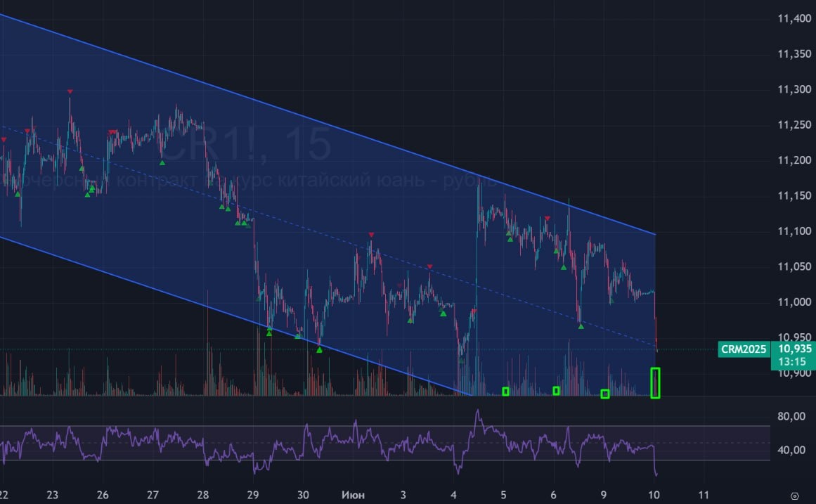
Task: Click date 11 on the time axis
Action: coord(704,495)
